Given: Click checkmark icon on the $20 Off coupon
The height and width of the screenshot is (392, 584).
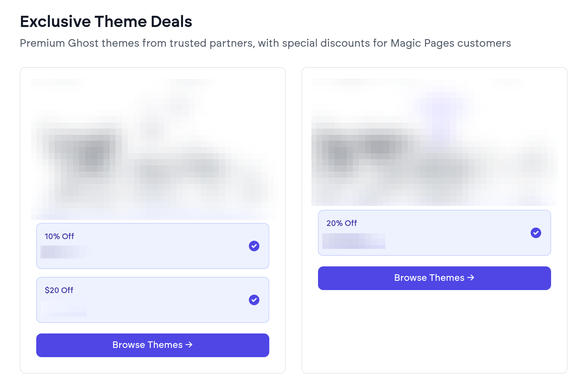Looking at the screenshot, I should point(254,300).
